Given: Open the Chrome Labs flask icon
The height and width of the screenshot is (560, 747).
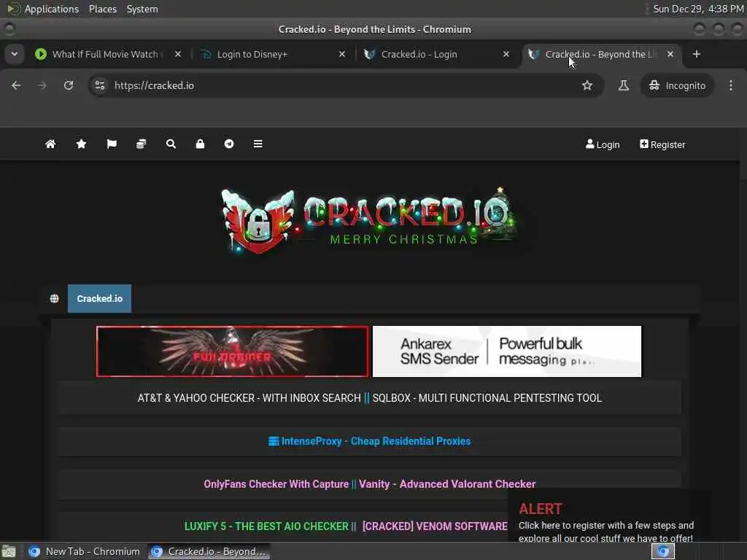Looking at the screenshot, I should pos(623,85).
